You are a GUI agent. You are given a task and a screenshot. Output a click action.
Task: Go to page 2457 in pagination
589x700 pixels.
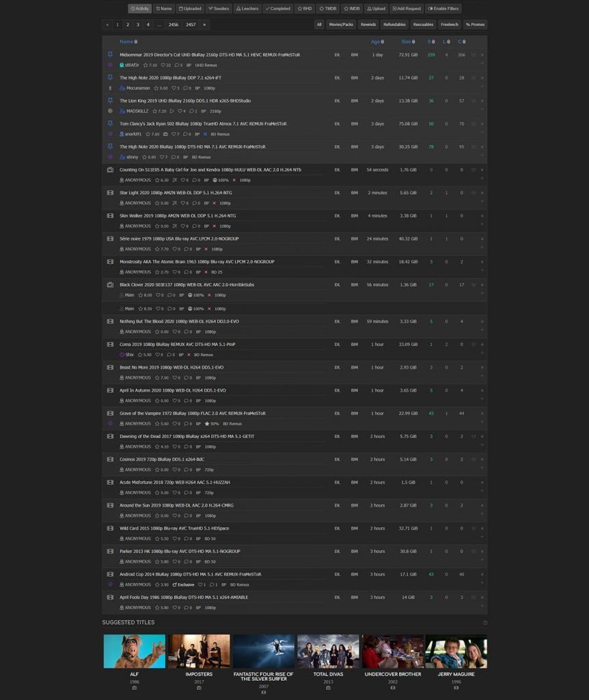tap(191, 25)
